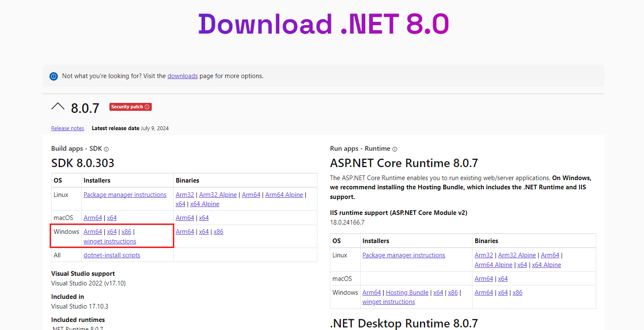Screen dimensions: 644x330
Task: Download ASP.NET Core Windows x64 binary
Action: point(503,293)
